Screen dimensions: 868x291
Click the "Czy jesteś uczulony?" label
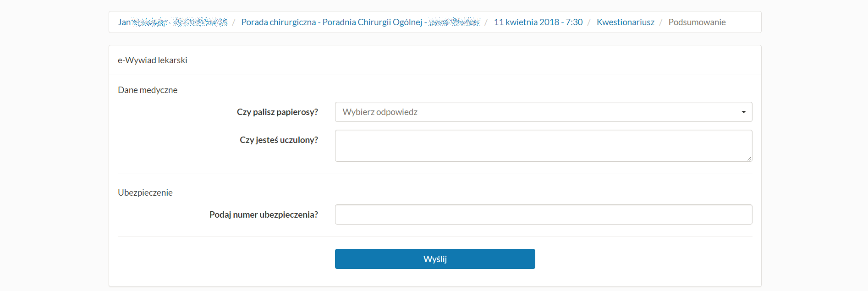pos(279,140)
